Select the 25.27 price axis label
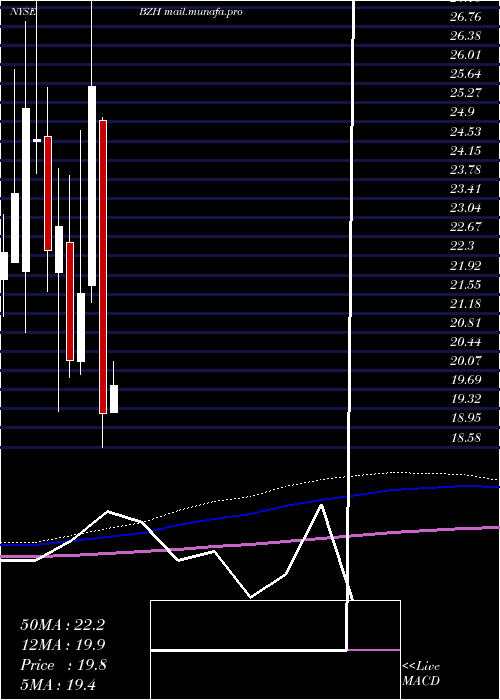 click(x=465, y=93)
